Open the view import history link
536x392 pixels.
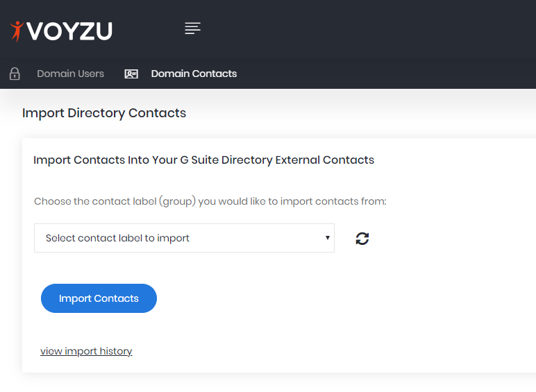click(86, 351)
